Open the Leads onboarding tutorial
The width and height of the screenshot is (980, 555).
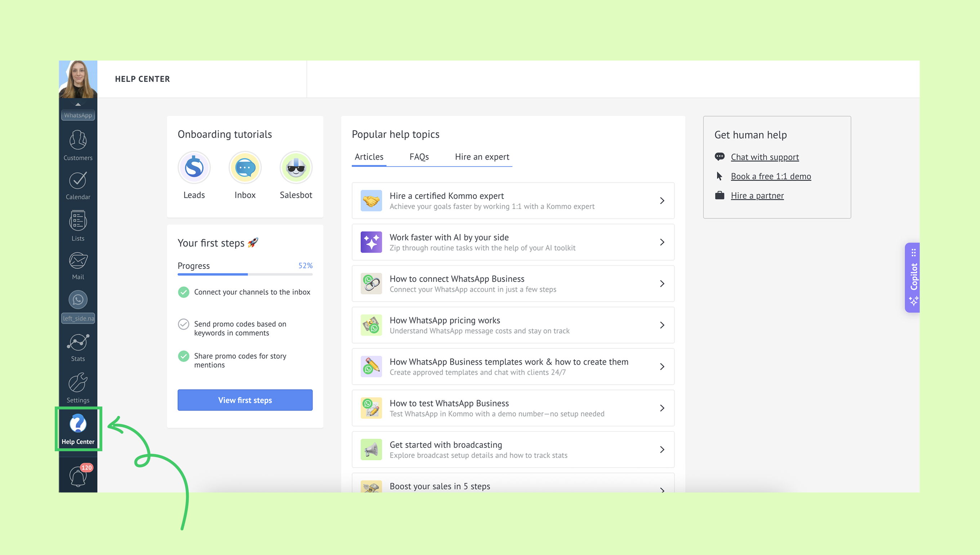(194, 168)
